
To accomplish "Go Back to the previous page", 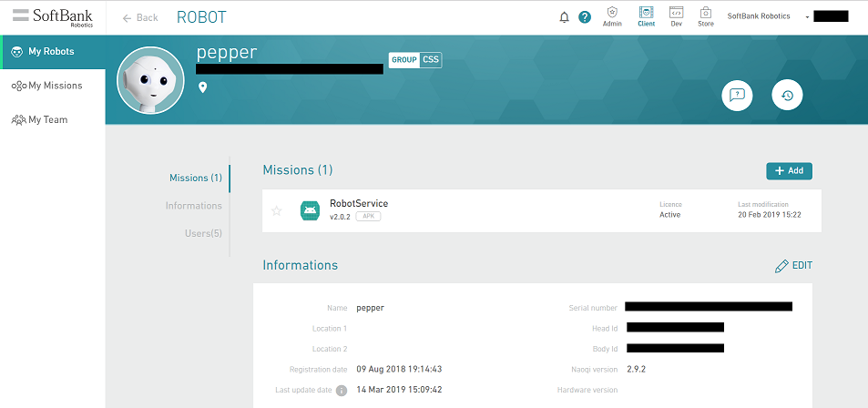I will 140,17.
